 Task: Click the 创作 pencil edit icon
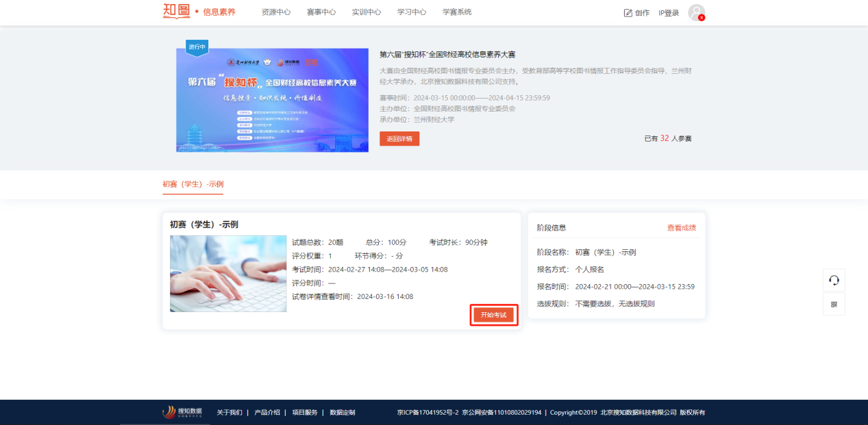[x=628, y=13]
